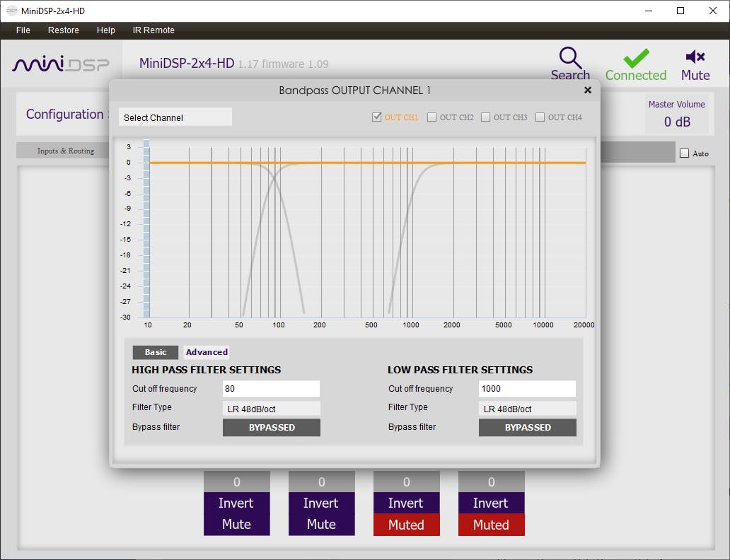
Task: Open high pass Filter Type dropdown
Action: (x=271, y=409)
